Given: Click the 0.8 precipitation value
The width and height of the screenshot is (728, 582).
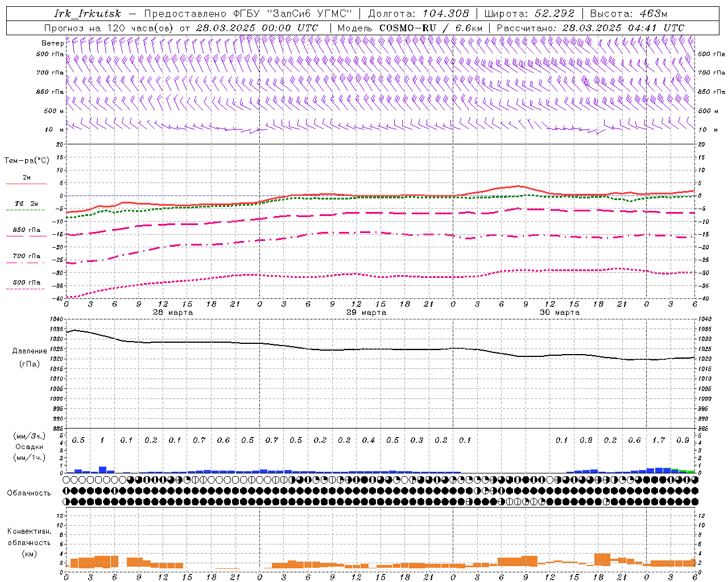Looking at the screenshot, I should pos(586,440).
